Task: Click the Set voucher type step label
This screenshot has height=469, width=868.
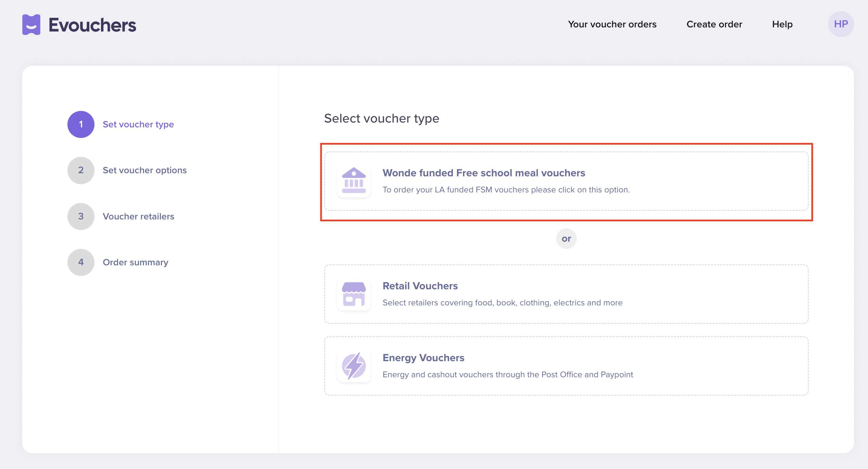Action: (x=138, y=124)
